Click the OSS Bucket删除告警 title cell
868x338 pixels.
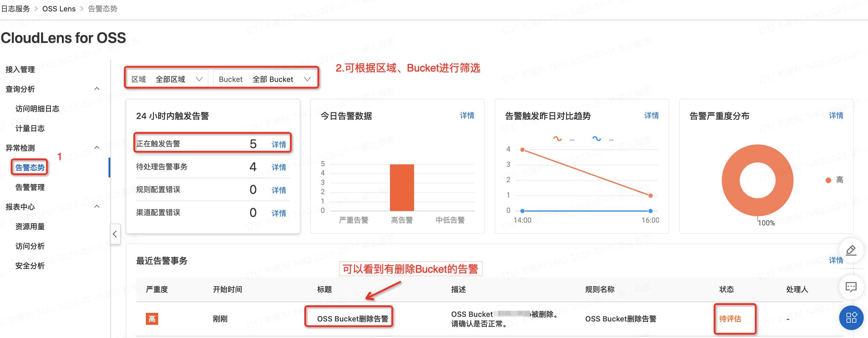352,318
